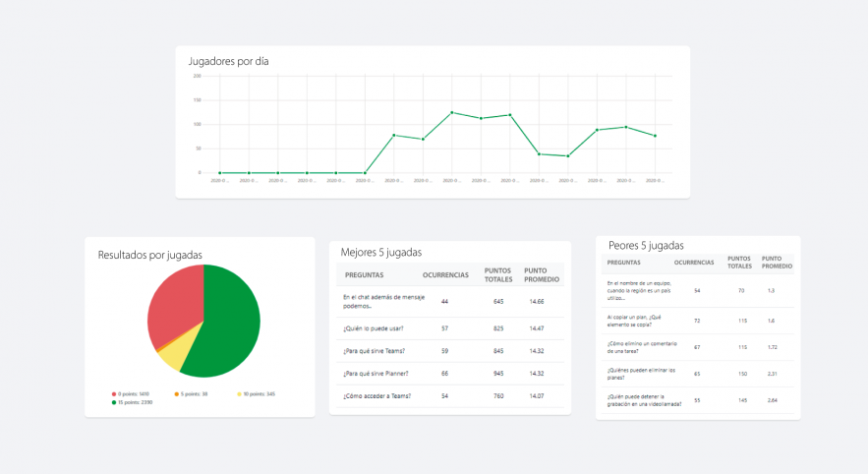868x474 pixels.
Task: Select '¿Cómo elimino un comentario de una tarea?' row
Action: tap(697, 347)
